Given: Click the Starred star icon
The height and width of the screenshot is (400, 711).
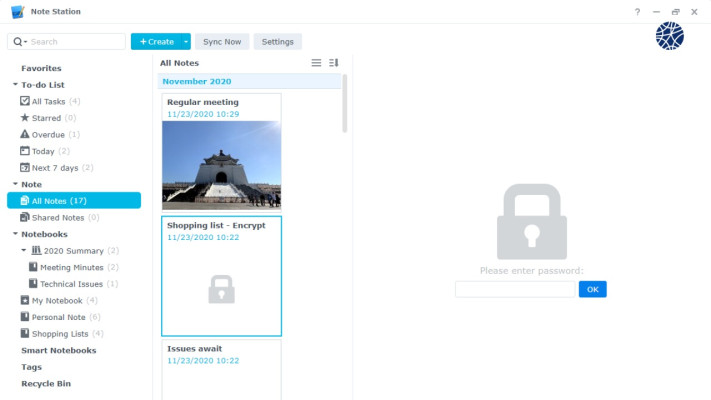Looking at the screenshot, I should [25, 117].
